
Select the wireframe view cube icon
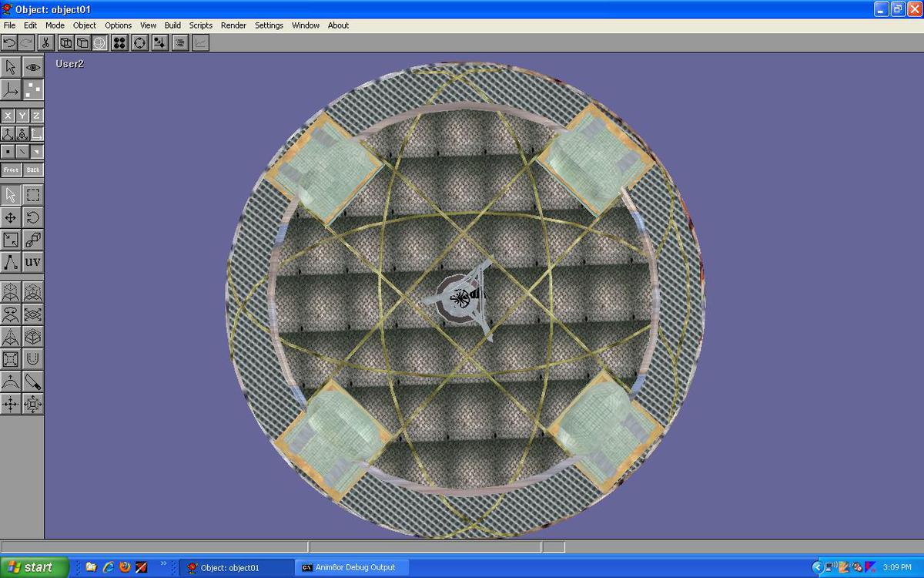pos(66,43)
